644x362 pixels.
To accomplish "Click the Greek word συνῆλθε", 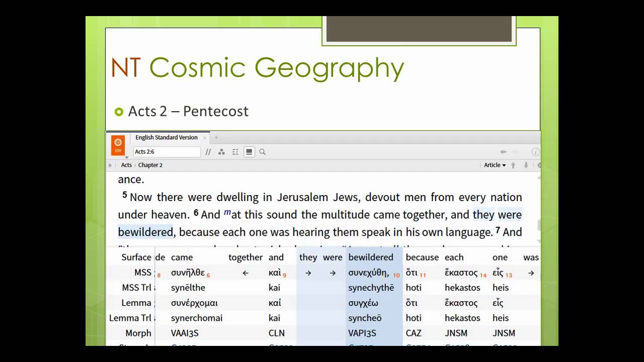I will pyautogui.click(x=188, y=273).
